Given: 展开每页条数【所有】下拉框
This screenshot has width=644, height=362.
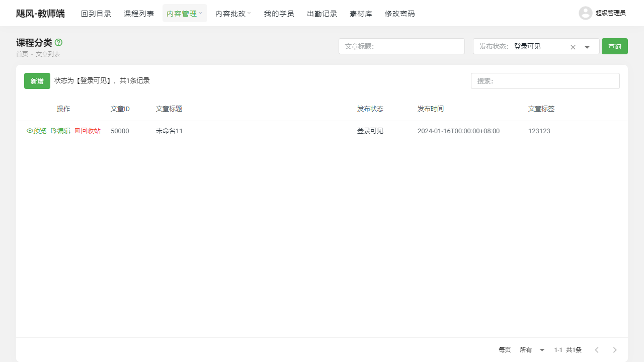Looking at the screenshot, I should tap(531, 349).
